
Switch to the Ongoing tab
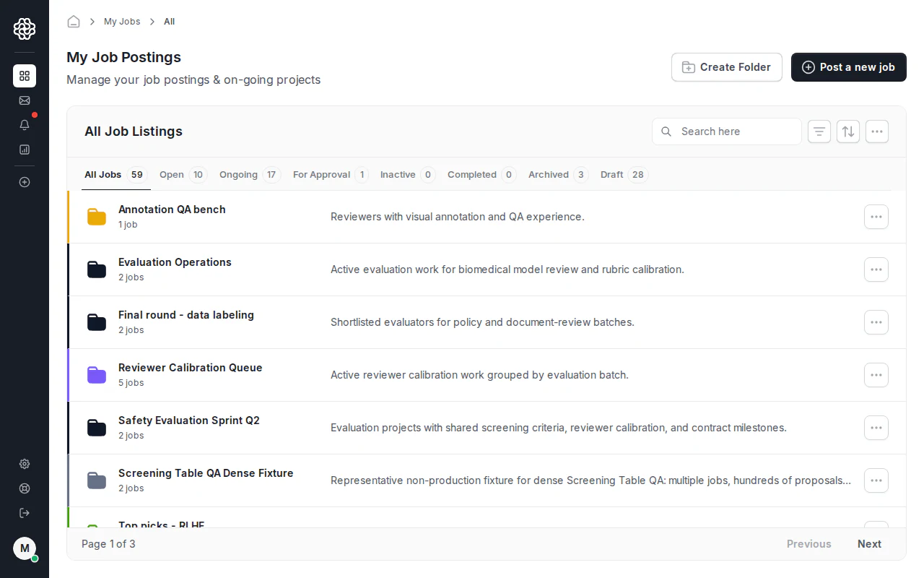point(250,175)
